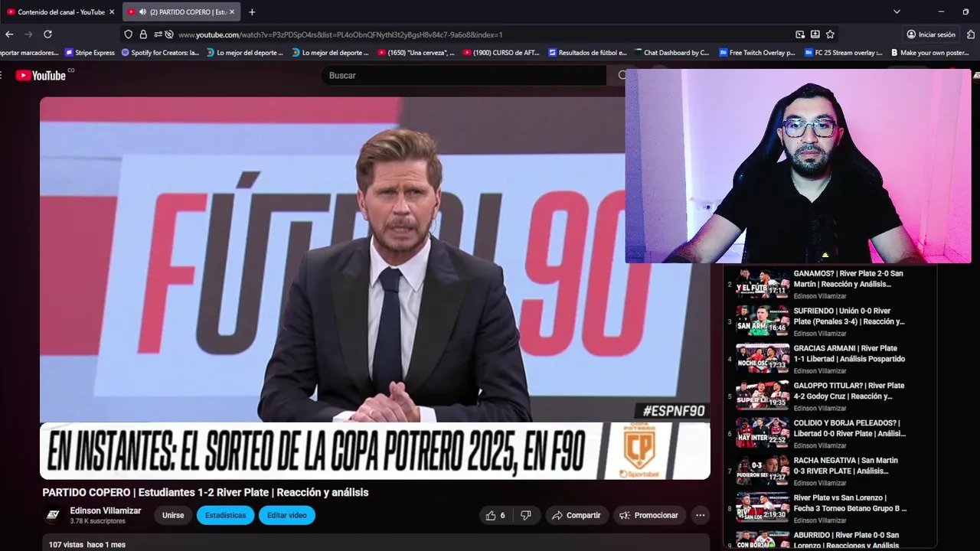Open the 'Stripe Express' bookmark
Image resolution: width=980 pixels, height=551 pixels.
coord(90,53)
